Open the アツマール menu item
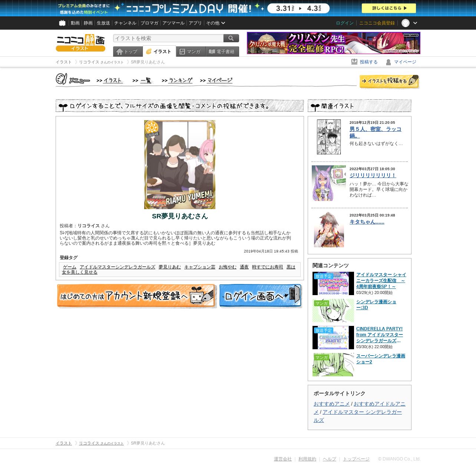The height and width of the screenshot is (469, 476). [x=173, y=23]
